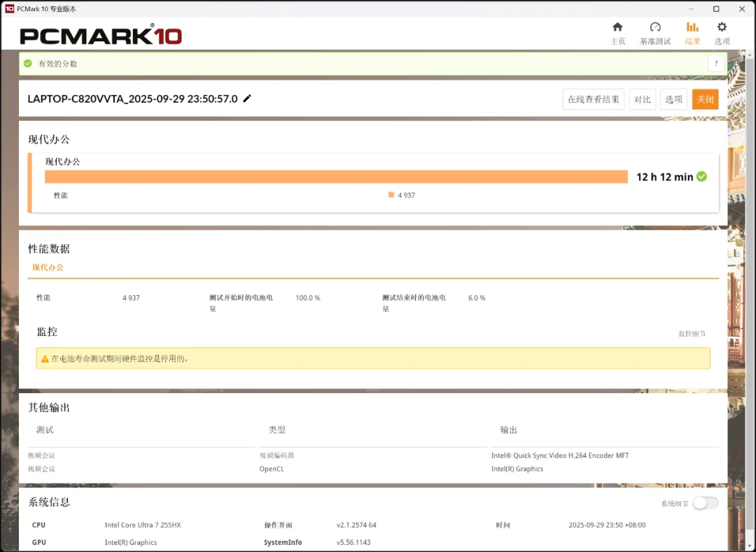
Task: Click the 6.0 % ending battery value
Action: click(x=477, y=298)
